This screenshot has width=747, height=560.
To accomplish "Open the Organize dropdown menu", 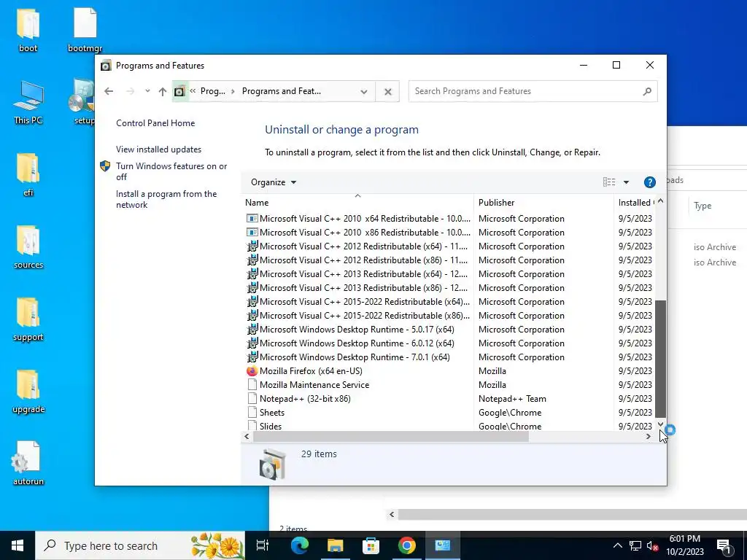I will point(274,182).
